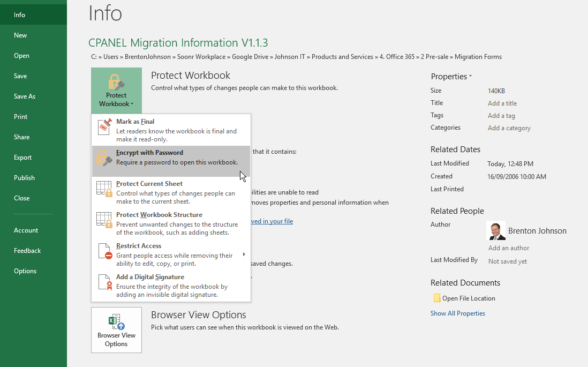Select Save As in the sidebar
The image size is (588, 367).
pos(25,96)
